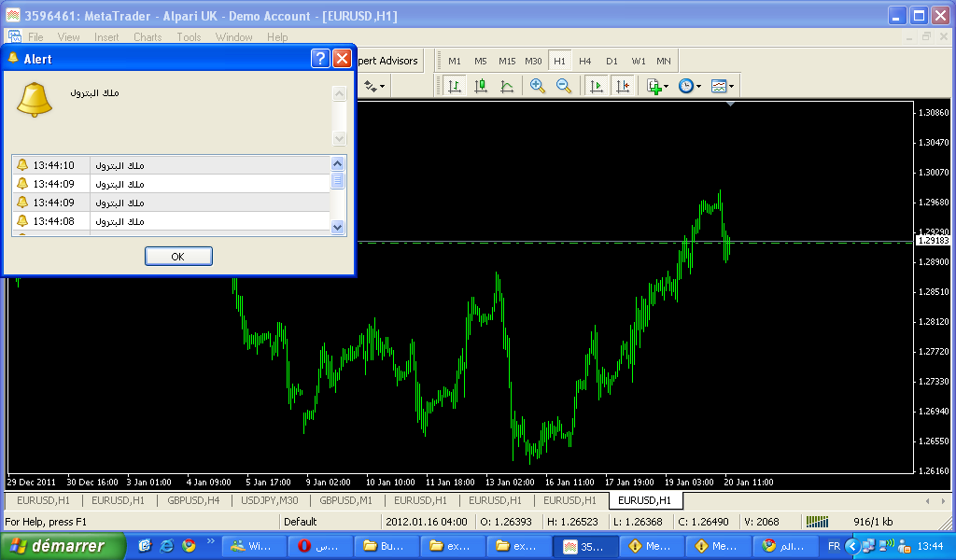This screenshot has width=956, height=560.
Task: Click the taskbar clock showing 13:44
Action: coord(931,546)
